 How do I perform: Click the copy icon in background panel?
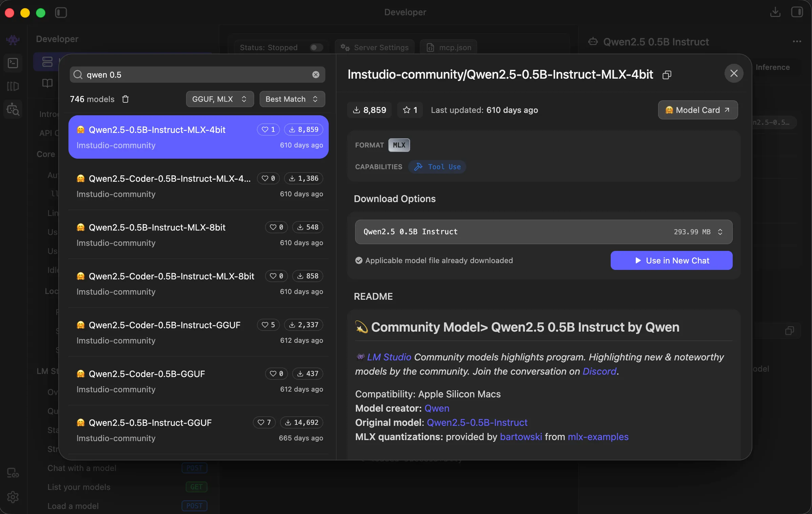click(x=789, y=331)
